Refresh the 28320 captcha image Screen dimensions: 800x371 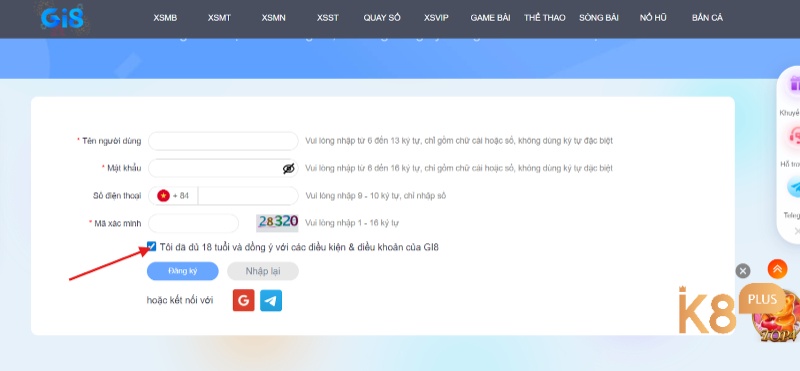278,222
